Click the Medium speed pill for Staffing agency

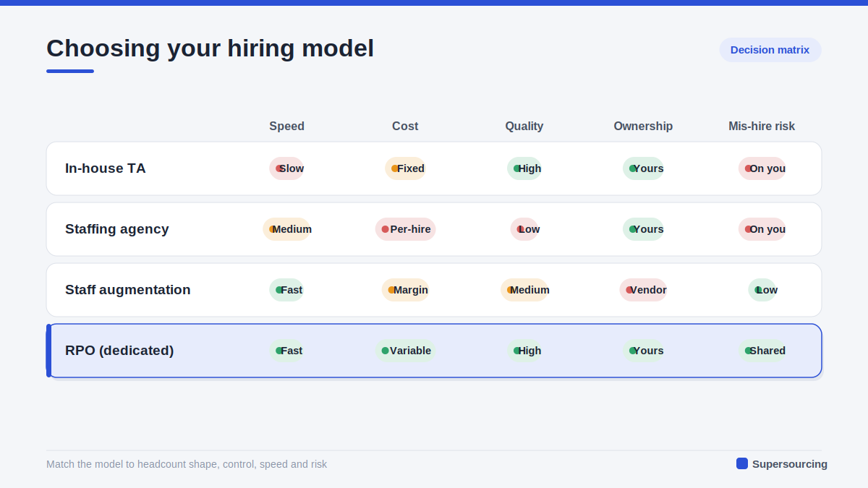click(287, 229)
